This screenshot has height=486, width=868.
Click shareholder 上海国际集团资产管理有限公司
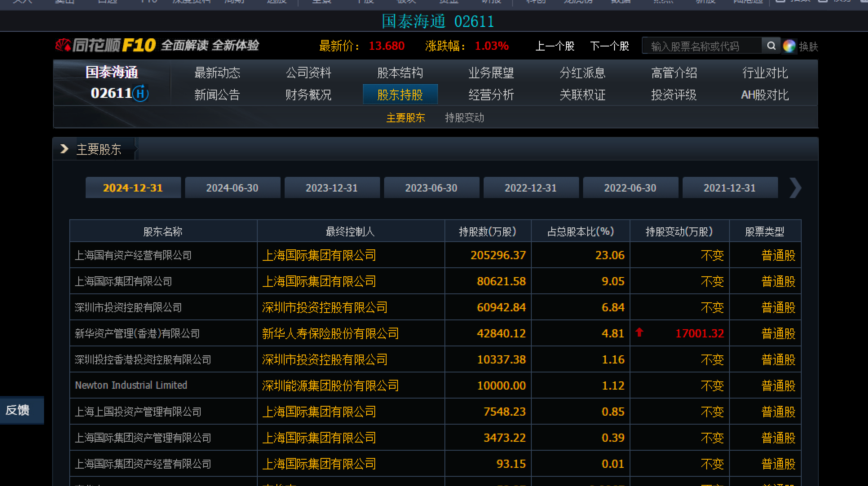pyautogui.click(x=143, y=438)
